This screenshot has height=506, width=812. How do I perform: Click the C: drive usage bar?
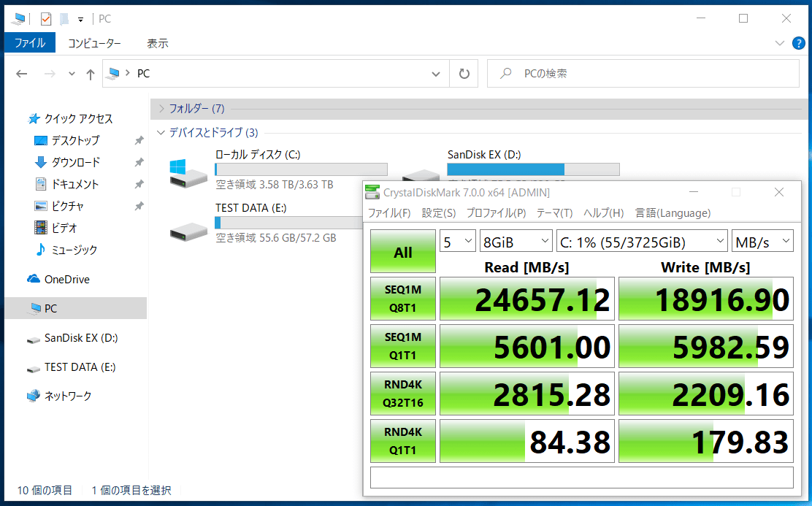pyautogui.click(x=301, y=169)
